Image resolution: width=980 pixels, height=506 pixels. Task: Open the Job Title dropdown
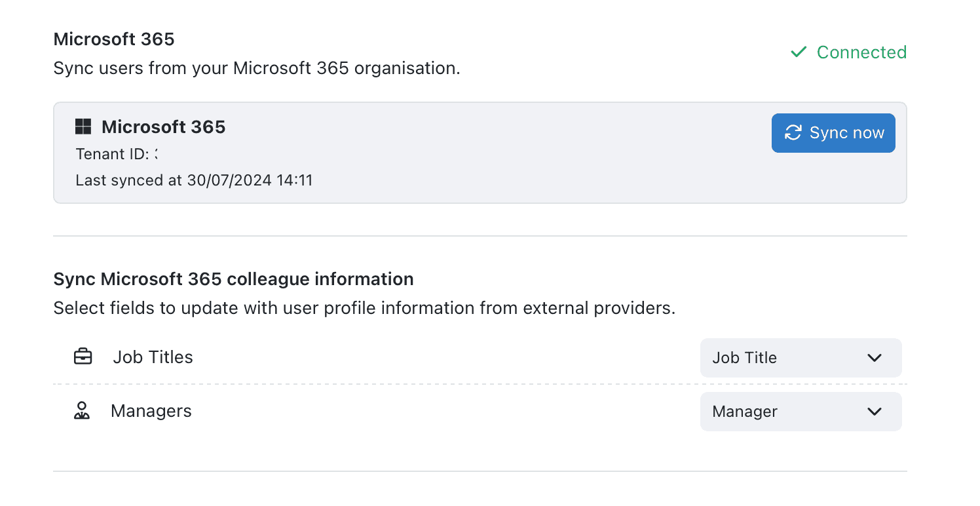(801, 358)
